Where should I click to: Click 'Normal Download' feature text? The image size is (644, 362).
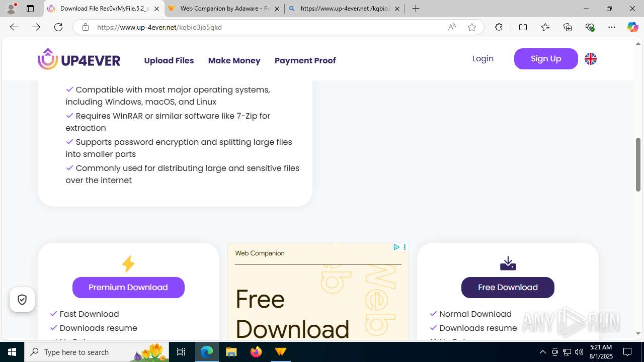click(x=475, y=314)
